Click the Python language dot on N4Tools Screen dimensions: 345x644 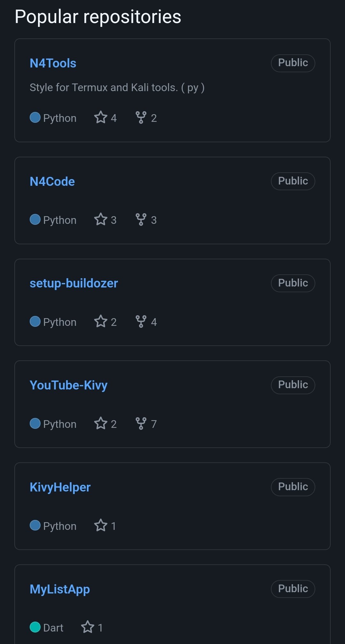click(x=35, y=117)
